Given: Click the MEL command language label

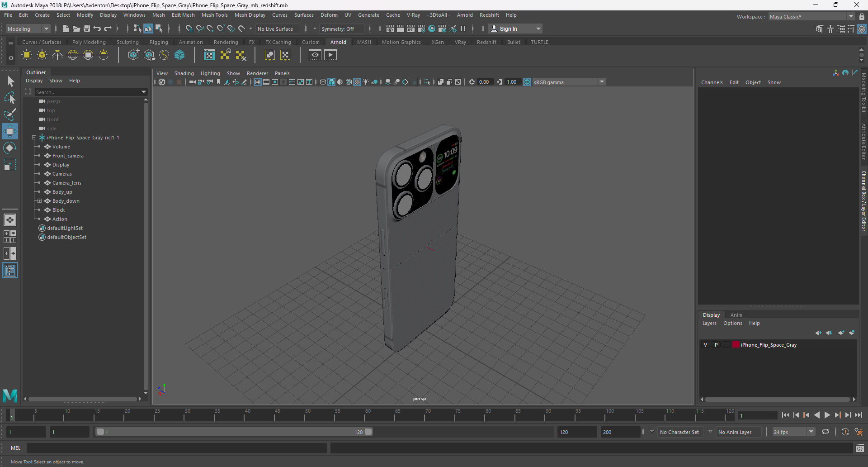Looking at the screenshot, I should (16, 448).
